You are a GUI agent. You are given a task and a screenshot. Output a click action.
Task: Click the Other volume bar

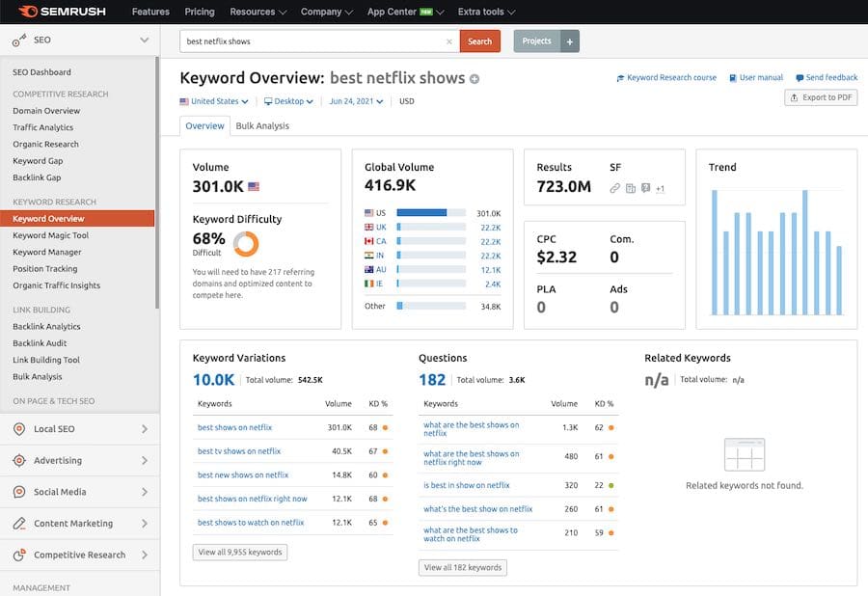coord(431,306)
